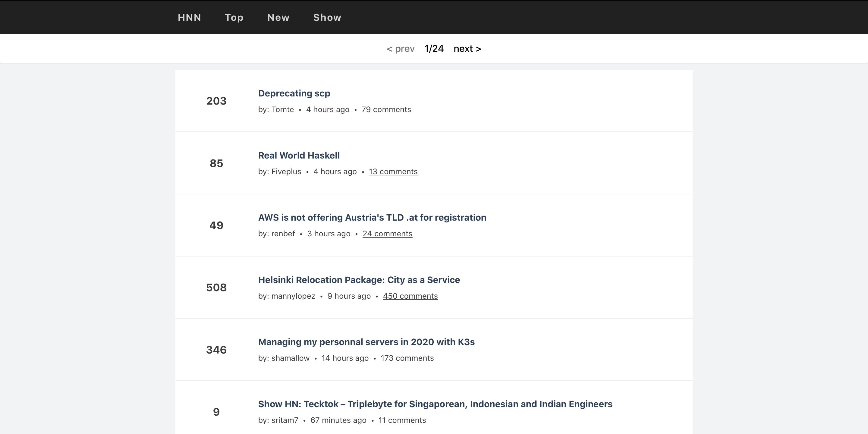Select Helsinki Relocation Package article title
The height and width of the screenshot is (434, 868).
[359, 280]
